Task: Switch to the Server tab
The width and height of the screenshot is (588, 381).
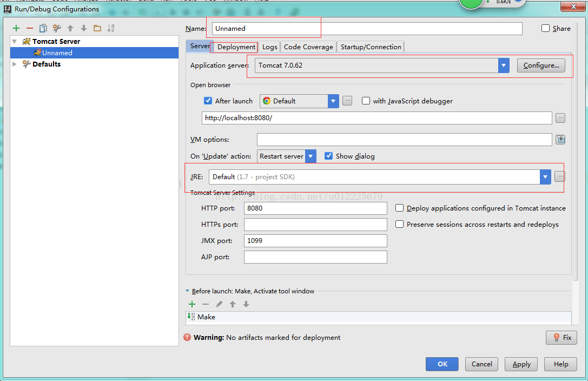Action: point(200,46)
